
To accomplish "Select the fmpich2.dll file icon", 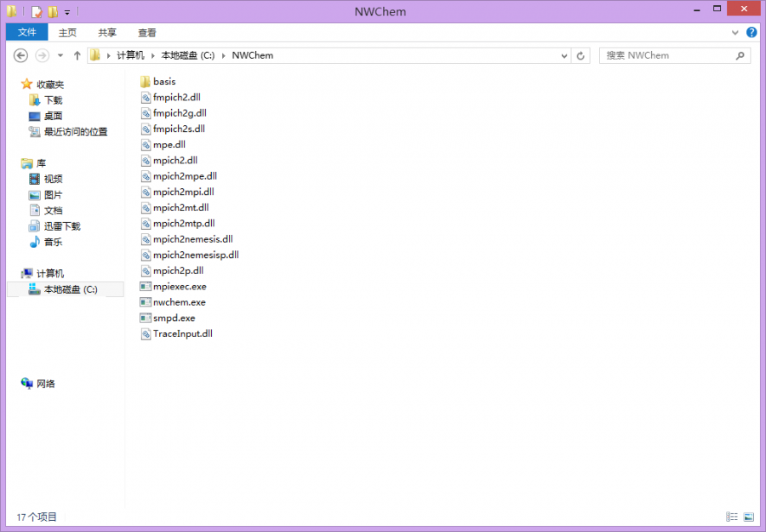I will point(146,97).
